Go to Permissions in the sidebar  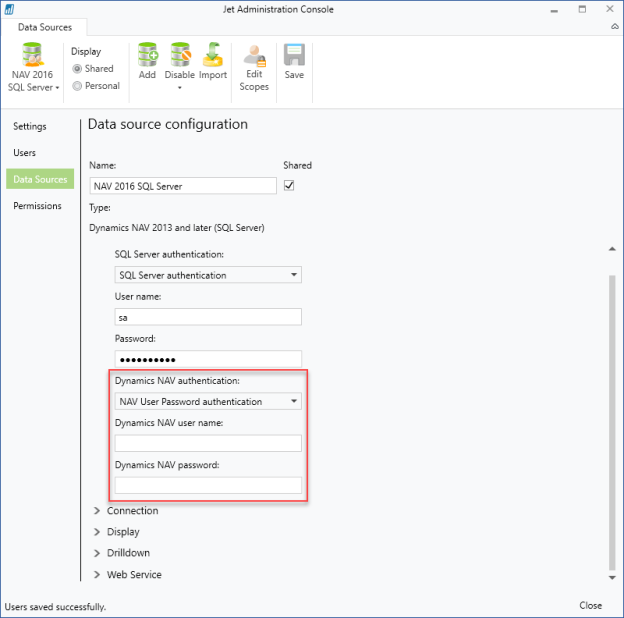coord(37,206)
